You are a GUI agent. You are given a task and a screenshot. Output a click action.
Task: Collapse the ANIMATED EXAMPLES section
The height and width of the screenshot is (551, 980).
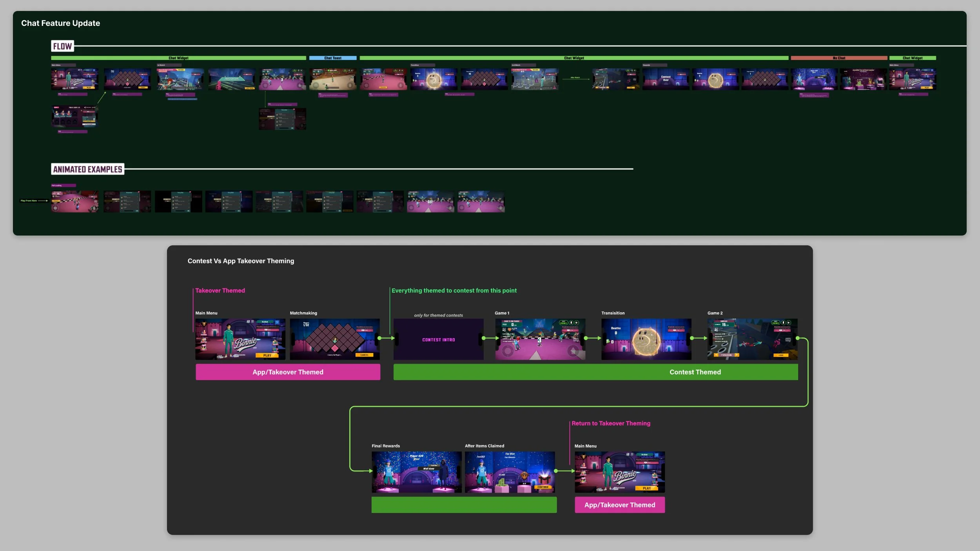(x=87, y=169)
